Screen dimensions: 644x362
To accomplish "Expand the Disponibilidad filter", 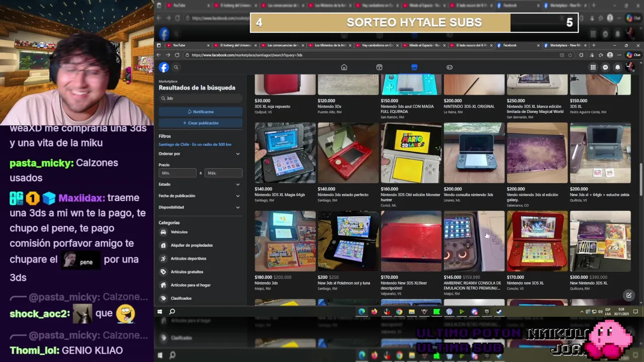I will pyautogui.click(x=200, y=207).
